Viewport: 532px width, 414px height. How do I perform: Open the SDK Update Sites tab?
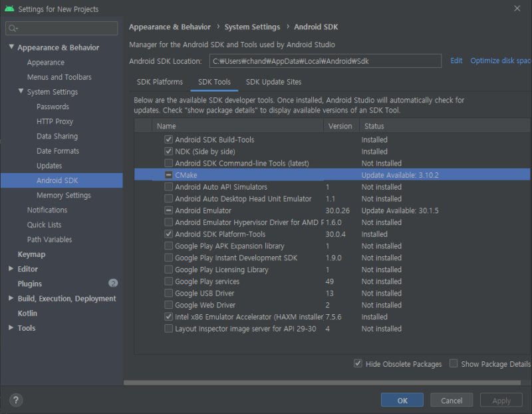click(273, 82)
